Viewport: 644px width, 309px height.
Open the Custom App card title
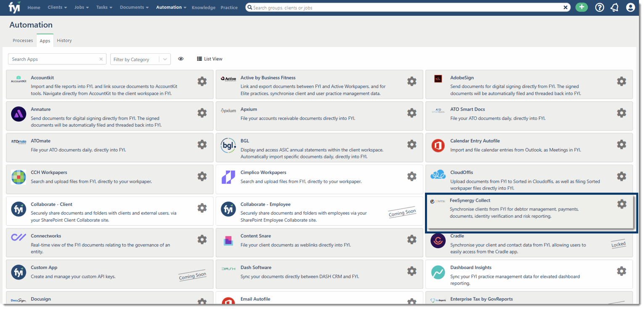coord(44,267)
